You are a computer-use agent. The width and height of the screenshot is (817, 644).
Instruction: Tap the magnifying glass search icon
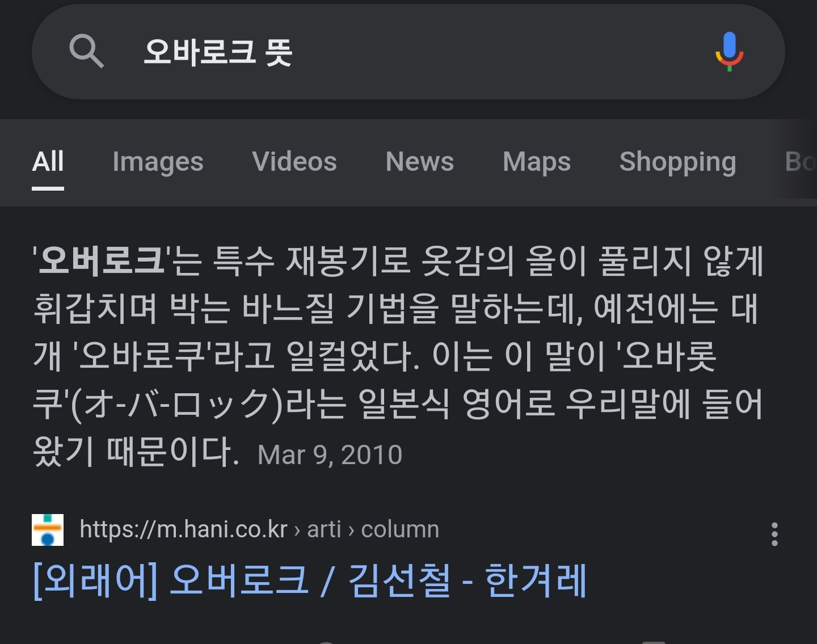[86, 51]
